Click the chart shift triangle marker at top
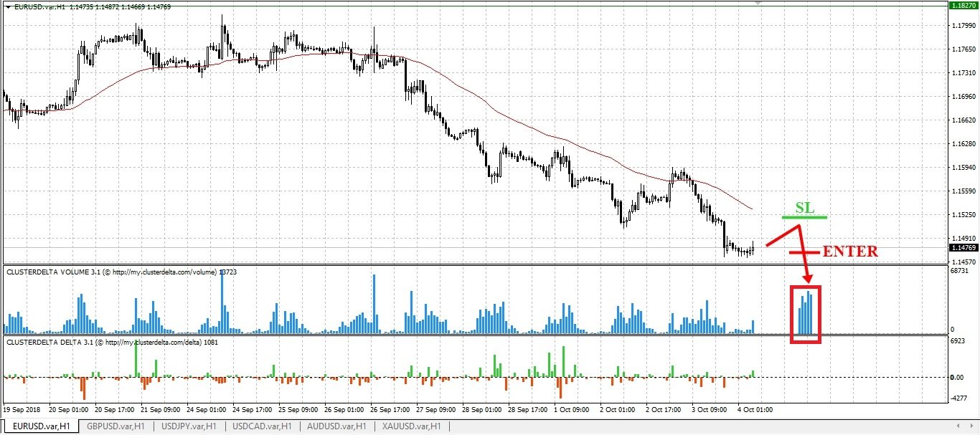Screen dimensions: 980x435 pyautogui.click(x=758, y=4)
